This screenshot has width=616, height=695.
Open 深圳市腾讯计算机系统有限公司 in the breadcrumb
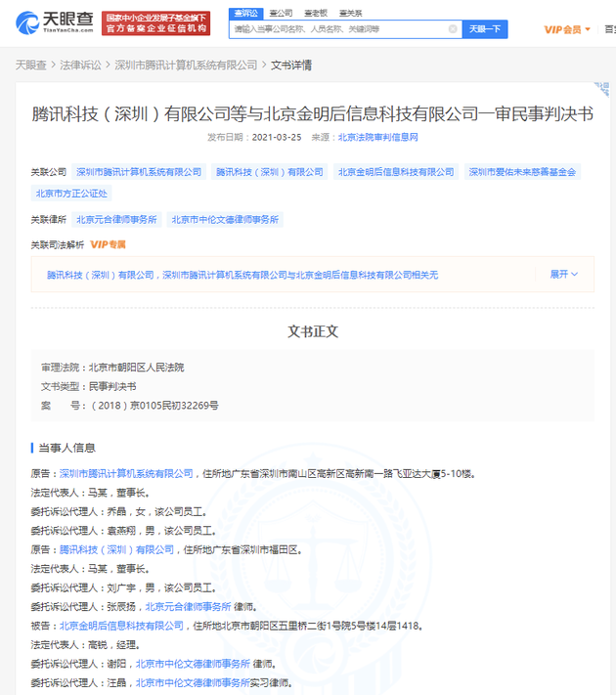tap(186, 65)
